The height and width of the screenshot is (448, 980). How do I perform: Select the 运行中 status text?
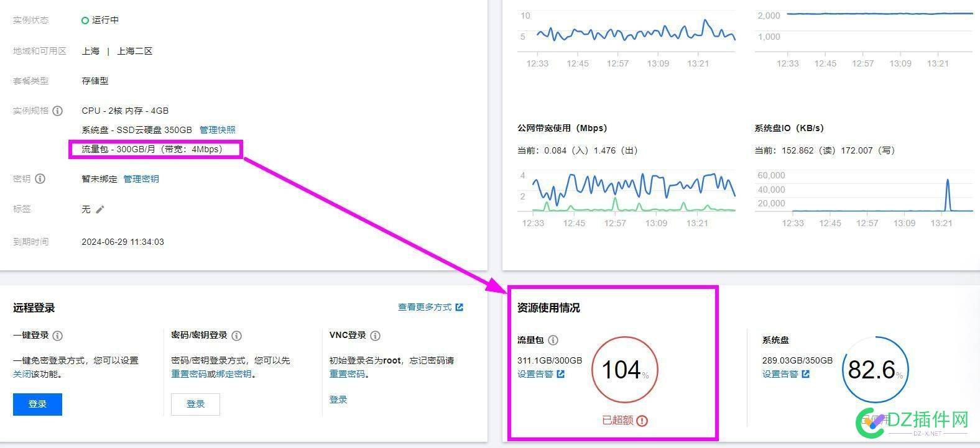pos(105,20)
